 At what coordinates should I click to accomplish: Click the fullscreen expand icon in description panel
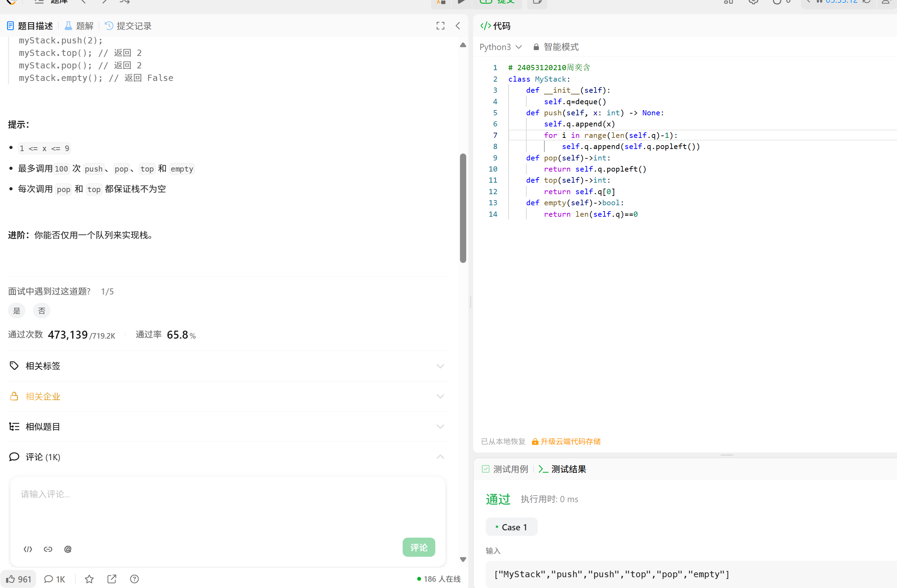pyautogui.click(x=440, y=26)
